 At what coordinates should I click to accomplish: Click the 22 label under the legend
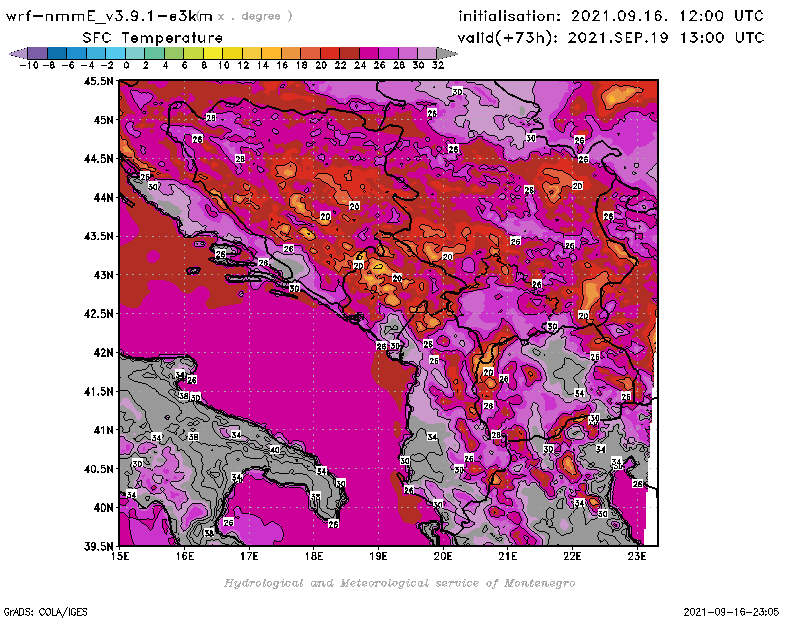[340, 65]
